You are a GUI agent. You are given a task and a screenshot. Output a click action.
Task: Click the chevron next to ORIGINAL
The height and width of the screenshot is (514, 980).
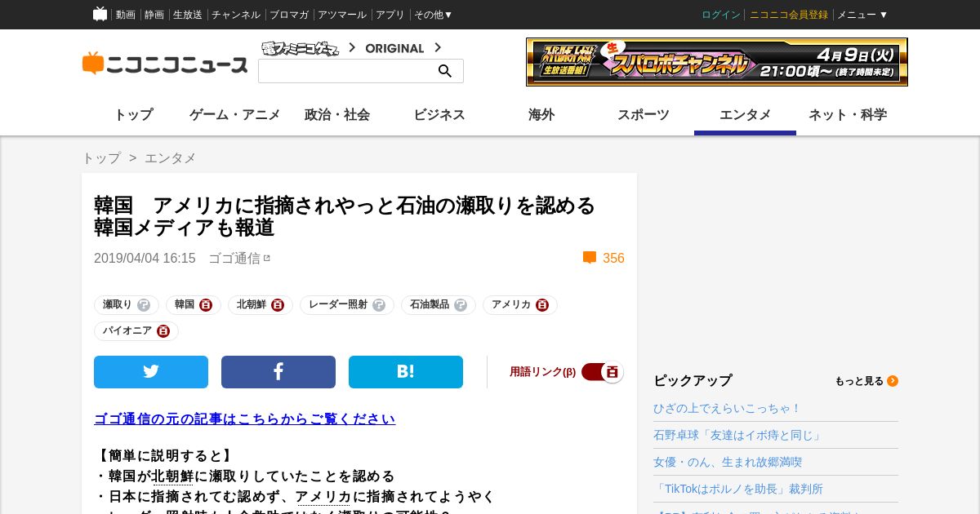438,48
